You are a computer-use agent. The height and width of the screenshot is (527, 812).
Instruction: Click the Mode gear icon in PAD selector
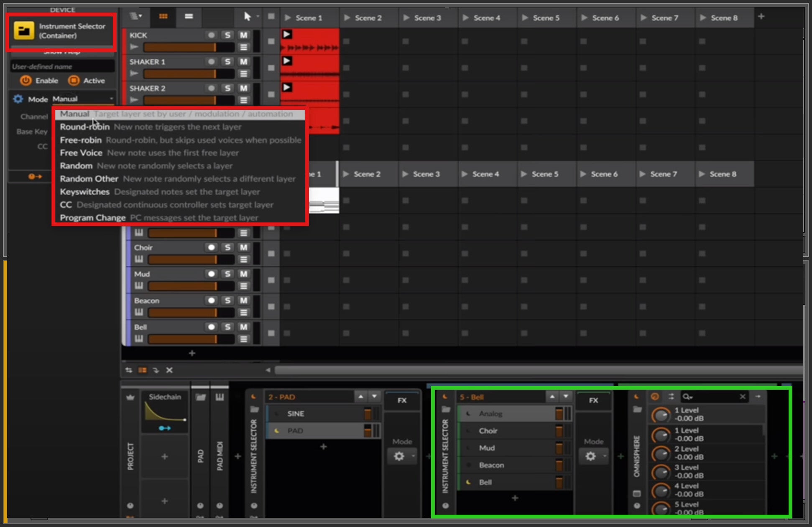click(x=399, y=456)
